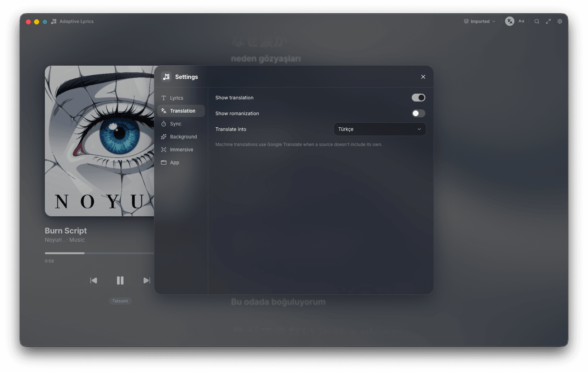Open the Imported source dropdown
Screen dimensions: 588x373
[x=480, y=22]
